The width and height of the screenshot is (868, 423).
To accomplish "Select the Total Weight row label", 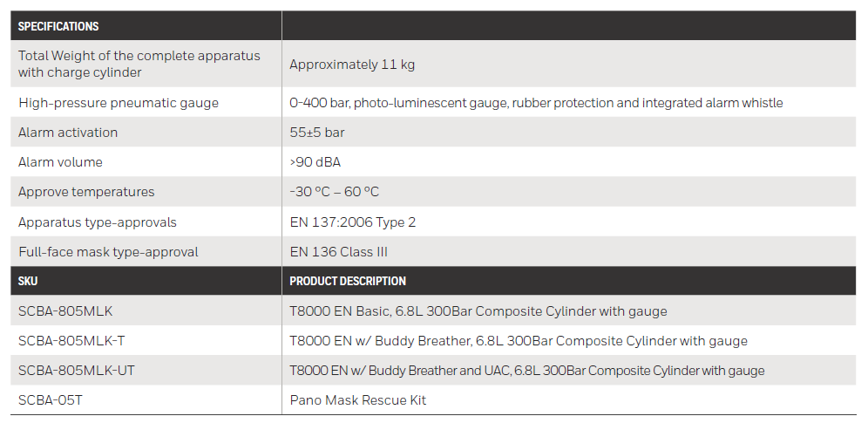I will click(139, 64).
